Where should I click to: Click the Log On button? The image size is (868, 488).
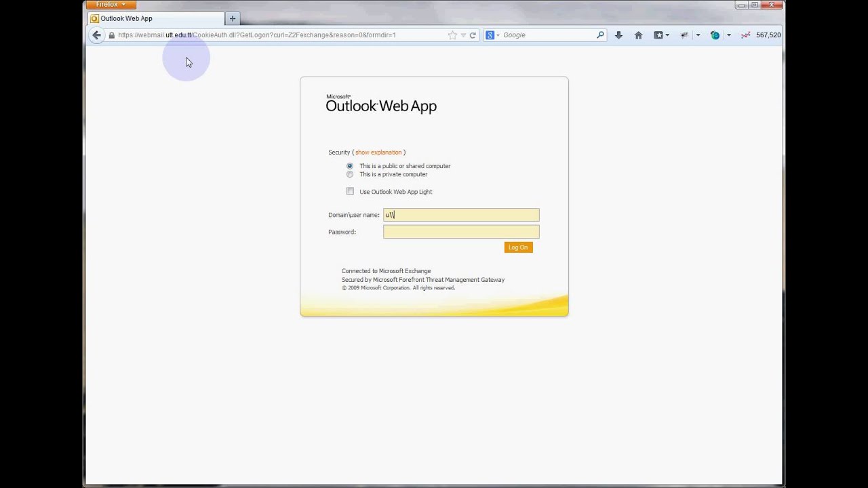tap(518, 247)
